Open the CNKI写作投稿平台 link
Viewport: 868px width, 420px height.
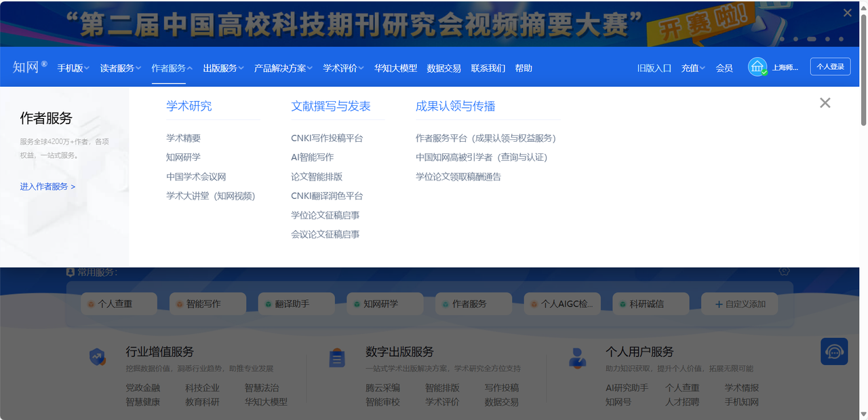coord(327,138)
